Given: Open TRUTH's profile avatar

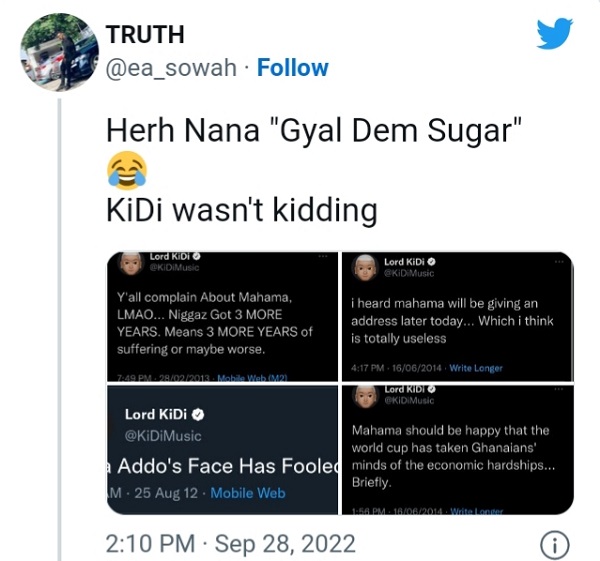Looking at the screenshot, I should coord(59,52).
